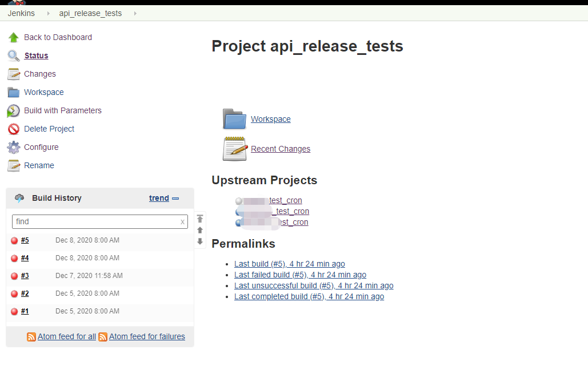Image resolution: width=588 pixels, height=377 pixels.
Task: Clear the build history find field
Action: point(182,222)
